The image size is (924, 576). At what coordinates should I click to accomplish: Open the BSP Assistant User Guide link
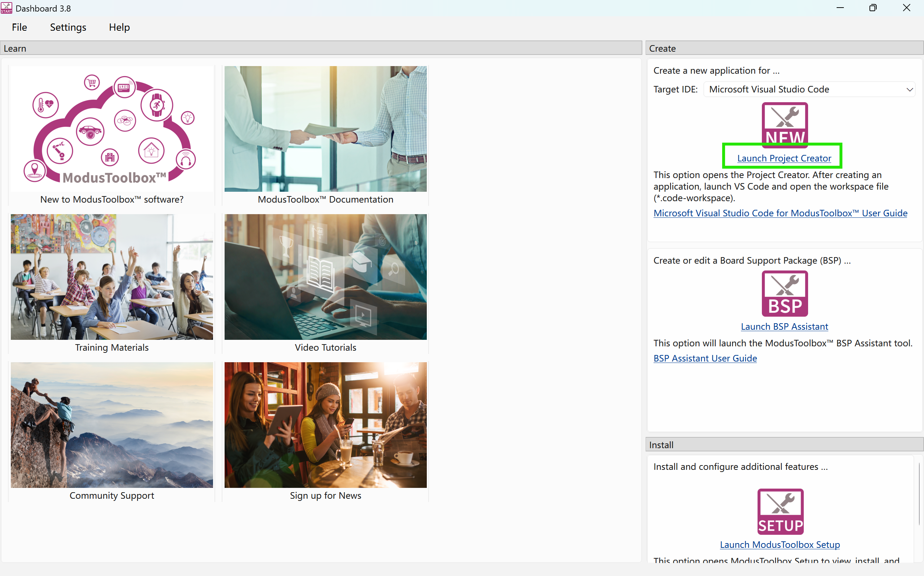coord(705,358)
